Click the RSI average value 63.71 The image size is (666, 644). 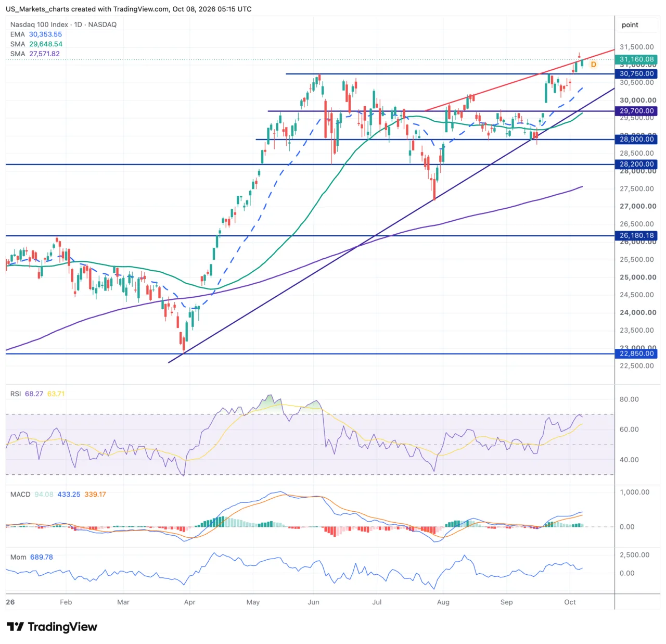point(56,394)
